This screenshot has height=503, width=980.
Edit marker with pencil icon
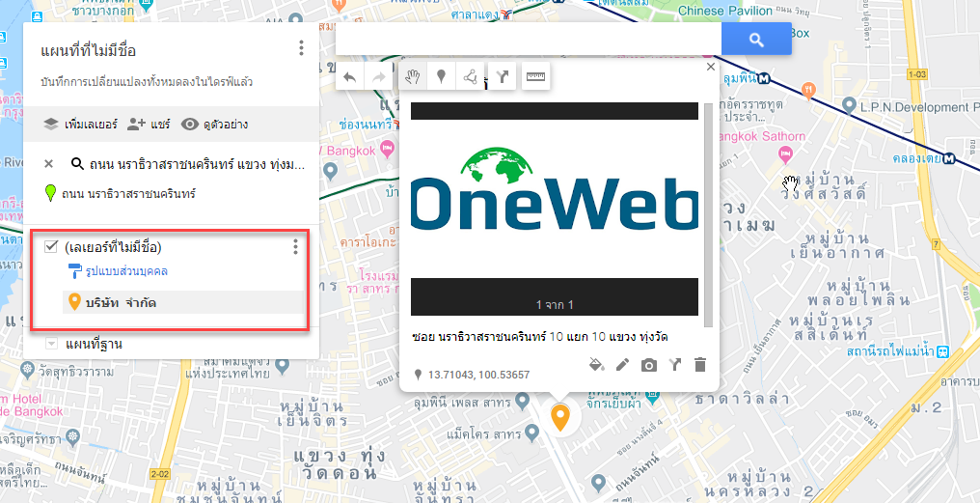click(622, 364)
